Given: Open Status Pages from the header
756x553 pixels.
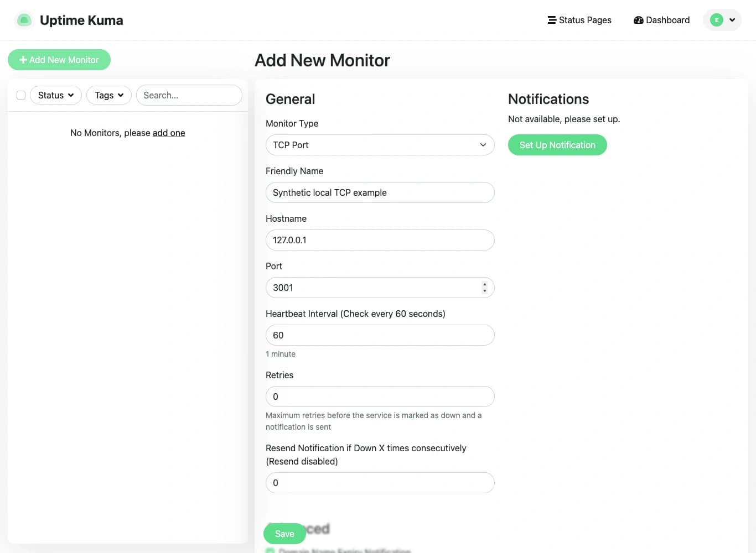Looking at the screenshot, I should 579,20.
